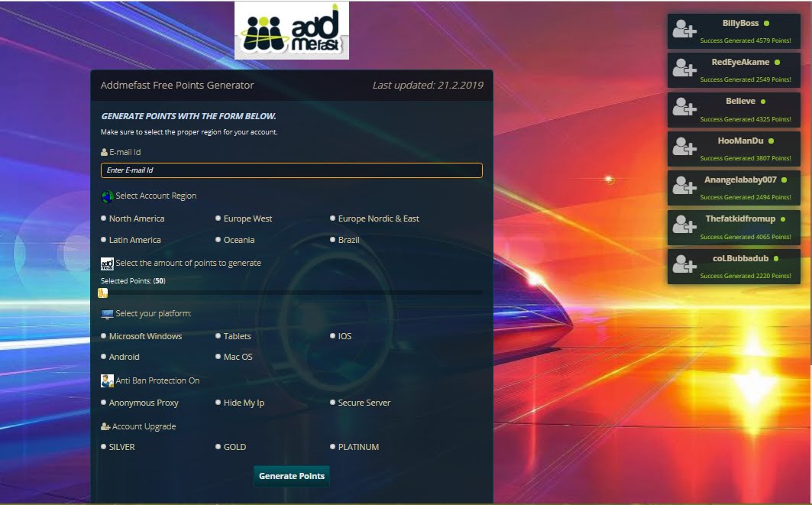Click the BillyBoss username

click(740, 24)
